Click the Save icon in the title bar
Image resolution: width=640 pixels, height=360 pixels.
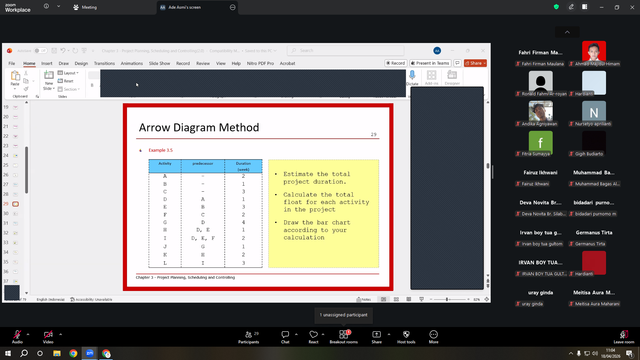click(x=54, y=51)
